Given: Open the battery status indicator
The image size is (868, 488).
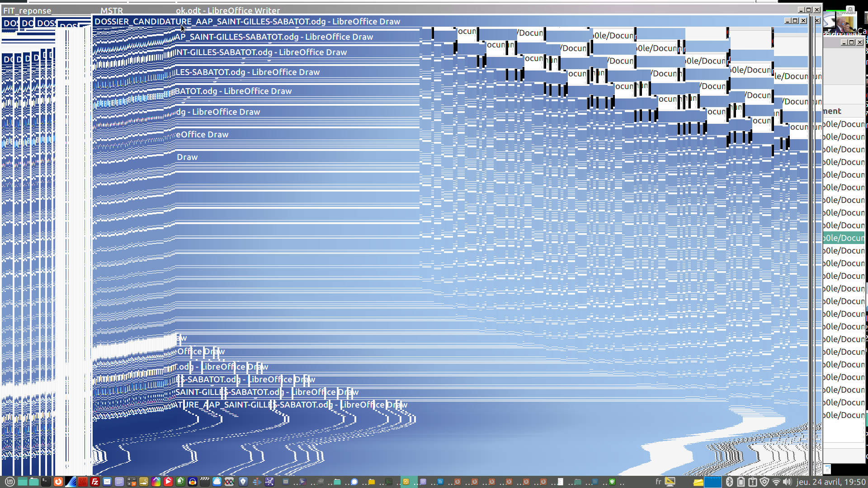Looking at the screenshot, I should pos(741,482).
